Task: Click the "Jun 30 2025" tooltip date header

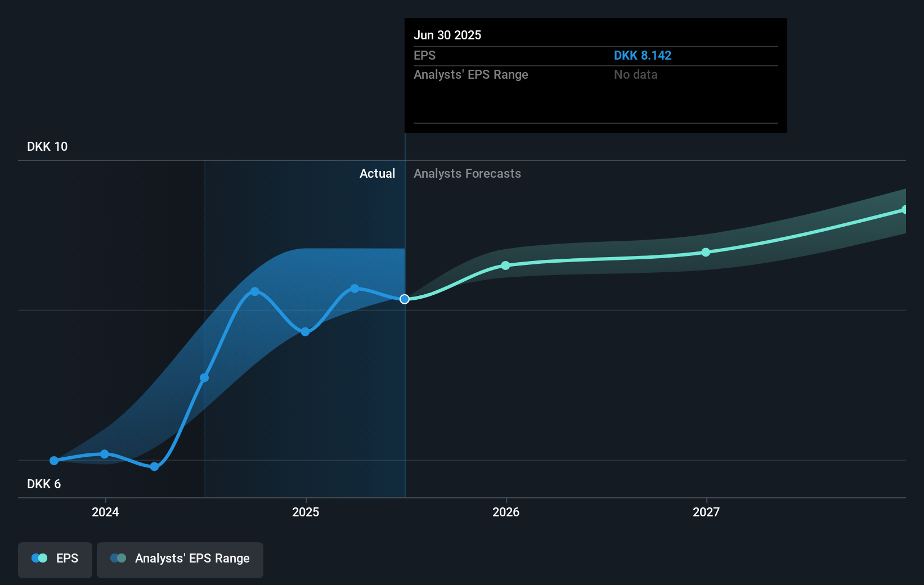Action: (447, 35)
